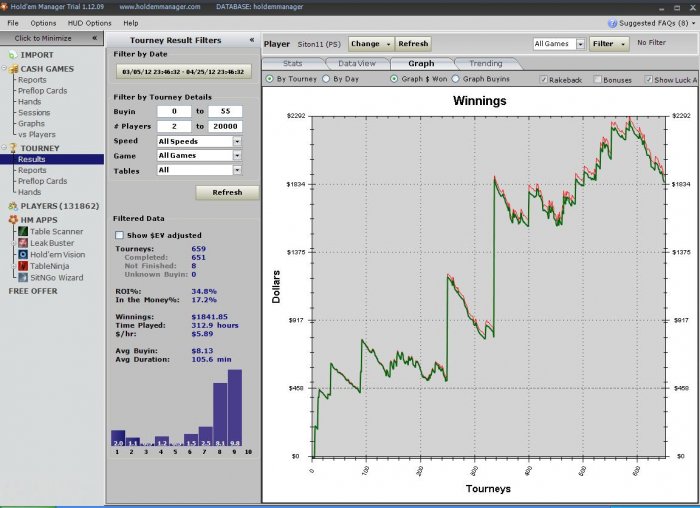700x508 pixels.
Task: Enable the Bonuses checkbox
Action: pyautogui.click(x=598, y=79)
